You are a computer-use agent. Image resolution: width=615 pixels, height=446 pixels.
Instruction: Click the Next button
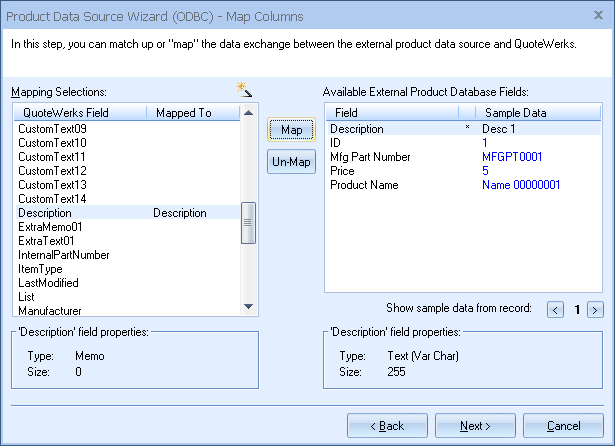475,426
